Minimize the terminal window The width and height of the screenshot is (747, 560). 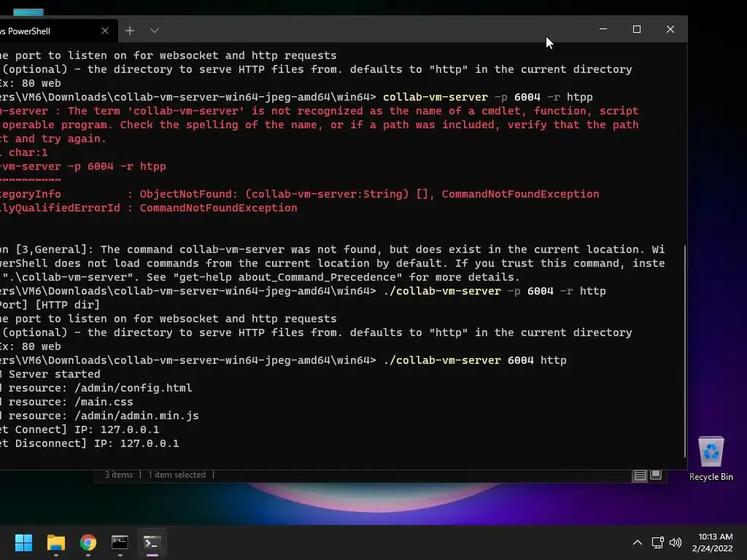point(603,29)
